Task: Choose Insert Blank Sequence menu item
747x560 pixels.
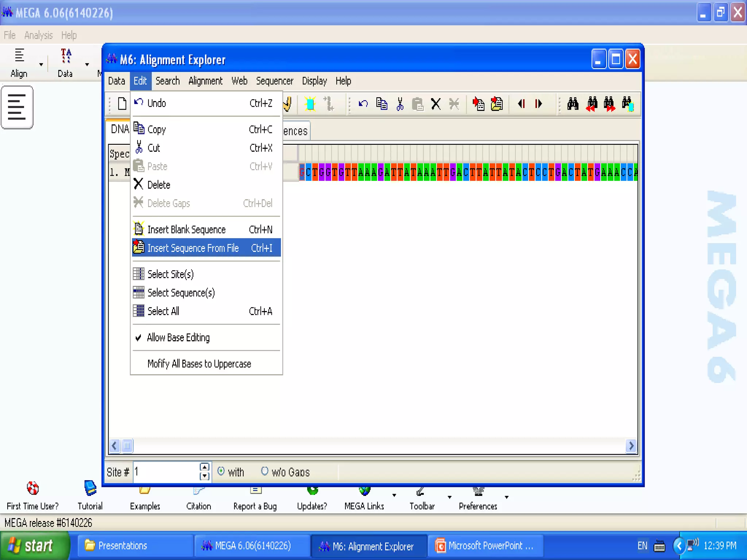Action: 206,229
